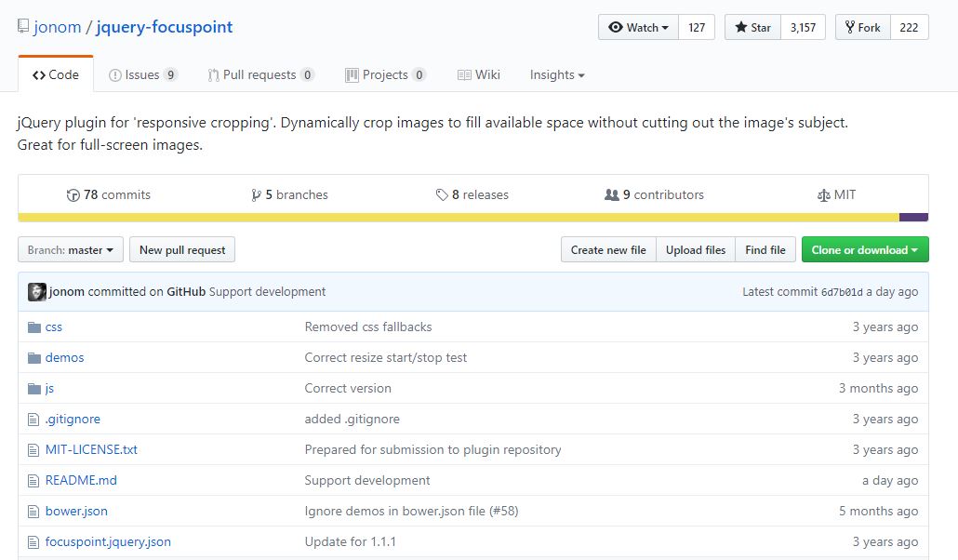Open the Issues tab
Image resolution: width=958 pixels, height=560 pixels.
click(143, 74)
